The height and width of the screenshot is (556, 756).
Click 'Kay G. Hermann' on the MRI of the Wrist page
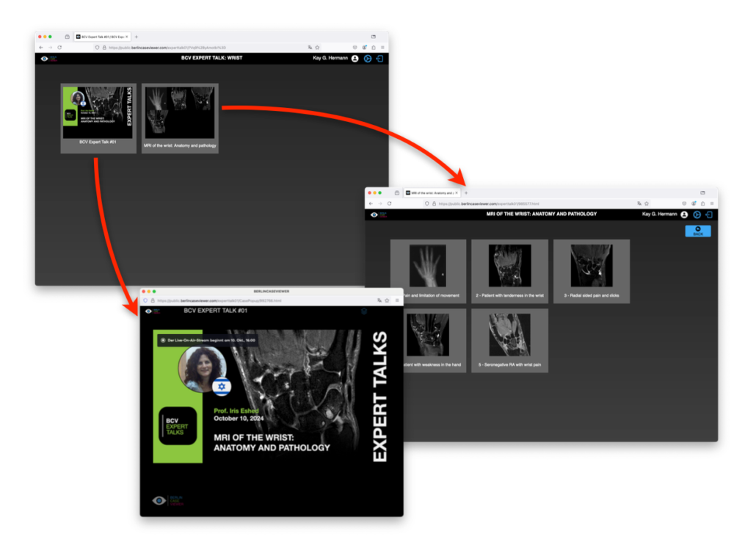660,214
